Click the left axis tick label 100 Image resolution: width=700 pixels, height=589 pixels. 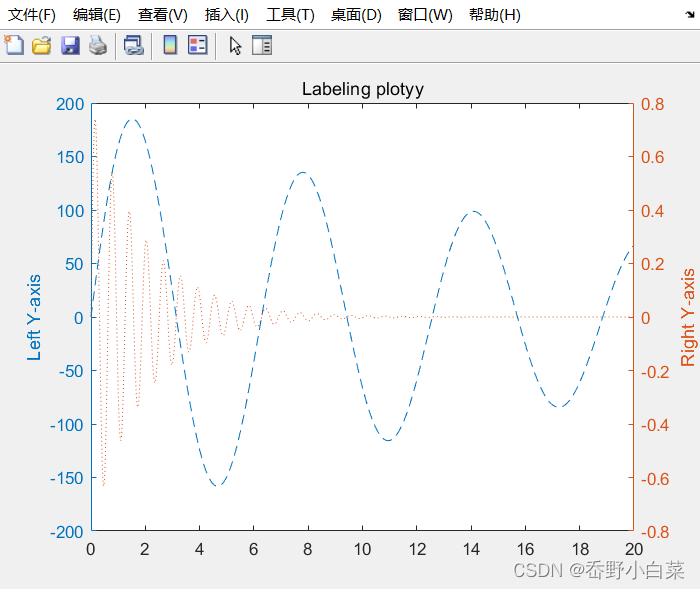(x=71, y=211)
